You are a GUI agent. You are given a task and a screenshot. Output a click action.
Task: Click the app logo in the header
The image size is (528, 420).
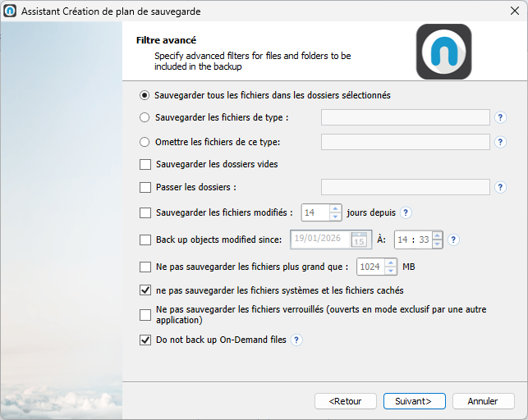tap(443, 51)
